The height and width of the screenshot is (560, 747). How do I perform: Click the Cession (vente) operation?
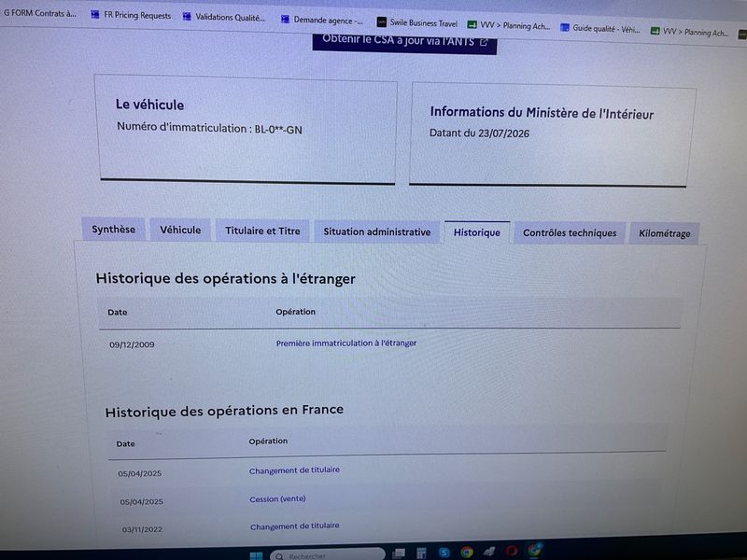[x=277, y=499]
